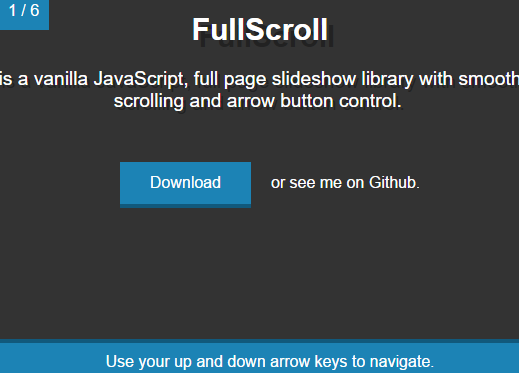Screen dimensions: 519x373
Task: Click the dark shadow strip under Download
Action: pyautogui.click(x=185, y=206)
